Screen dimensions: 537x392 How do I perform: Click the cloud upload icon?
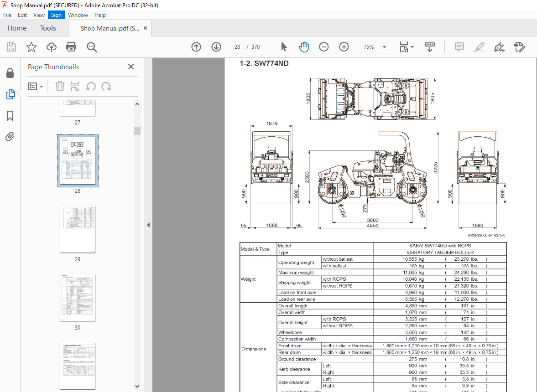(x=52, y=47)
